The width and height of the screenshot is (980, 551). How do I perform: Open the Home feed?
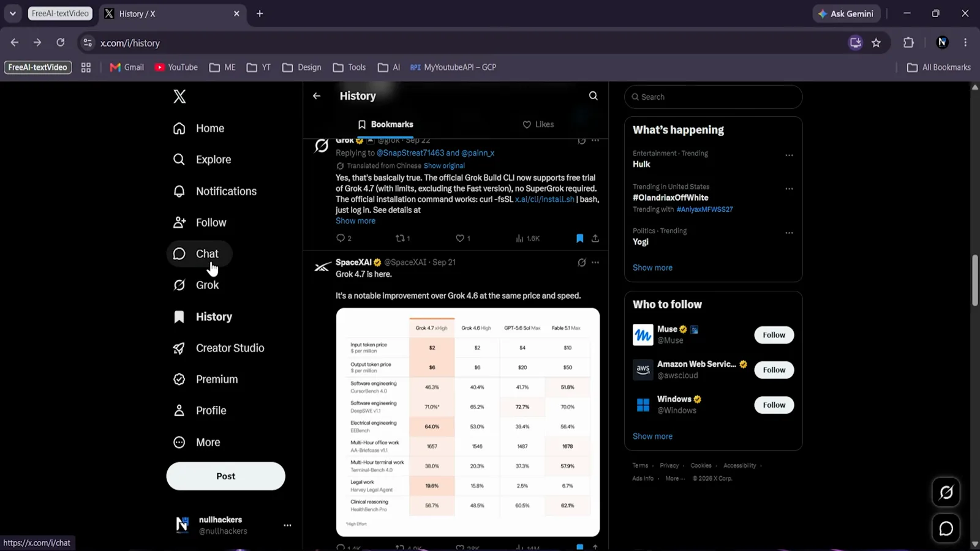tap(198, 129)
